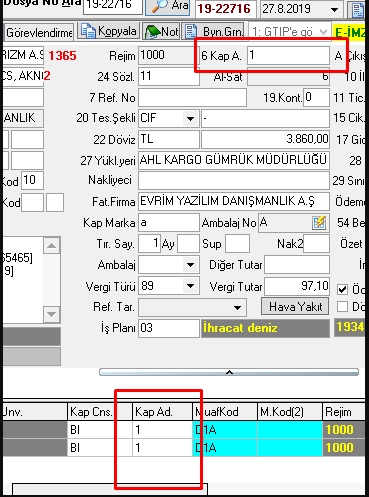Viewport: 369px width, 497px height.
Task: Open the Not note button
Action: (x=161, y=31)
